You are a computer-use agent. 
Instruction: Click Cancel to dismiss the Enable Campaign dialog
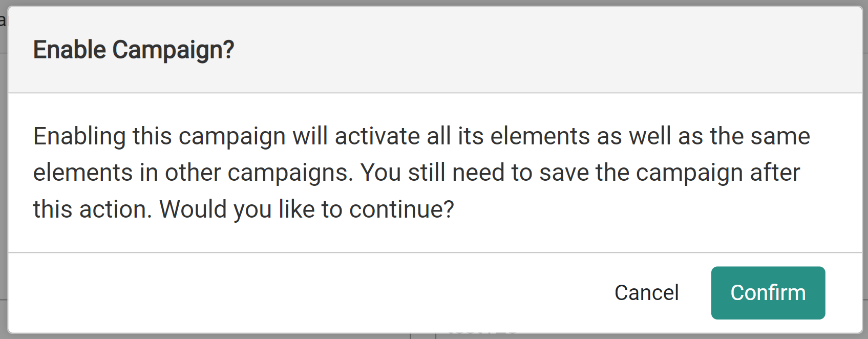click(x=647, y=292)
